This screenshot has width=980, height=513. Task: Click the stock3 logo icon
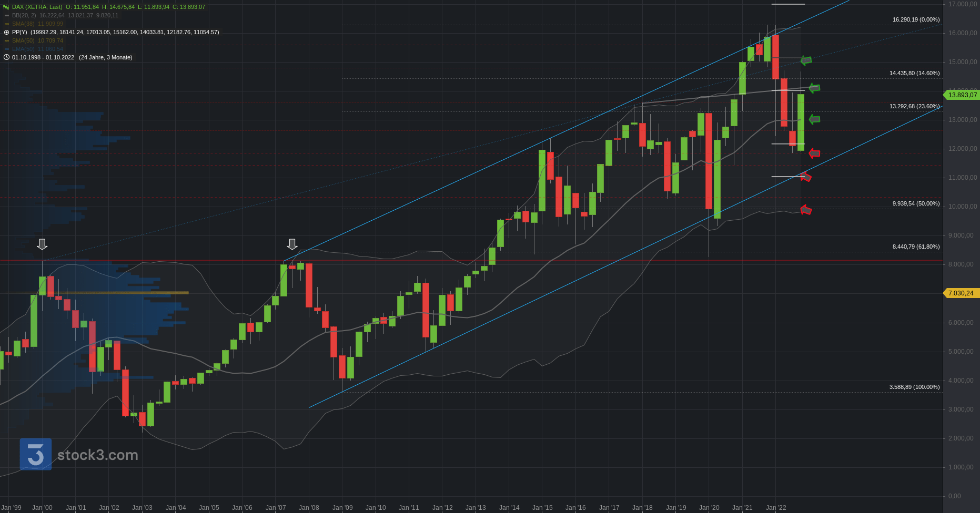(36, 454)
